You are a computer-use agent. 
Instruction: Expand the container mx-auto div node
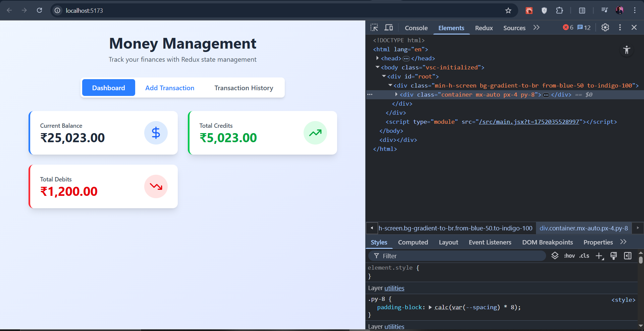coord(396,95)
